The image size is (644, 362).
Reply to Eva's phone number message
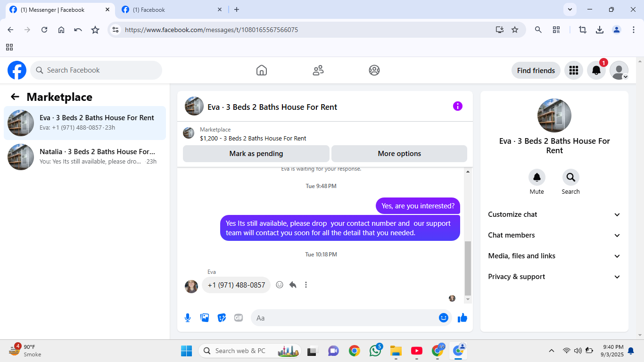point(293,285)
